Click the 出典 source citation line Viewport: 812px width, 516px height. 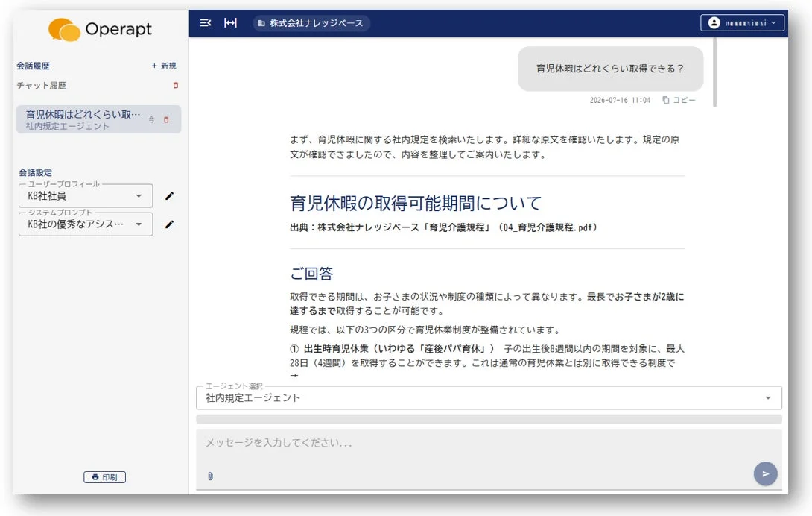pyautogui.click(x=444, y=227)
